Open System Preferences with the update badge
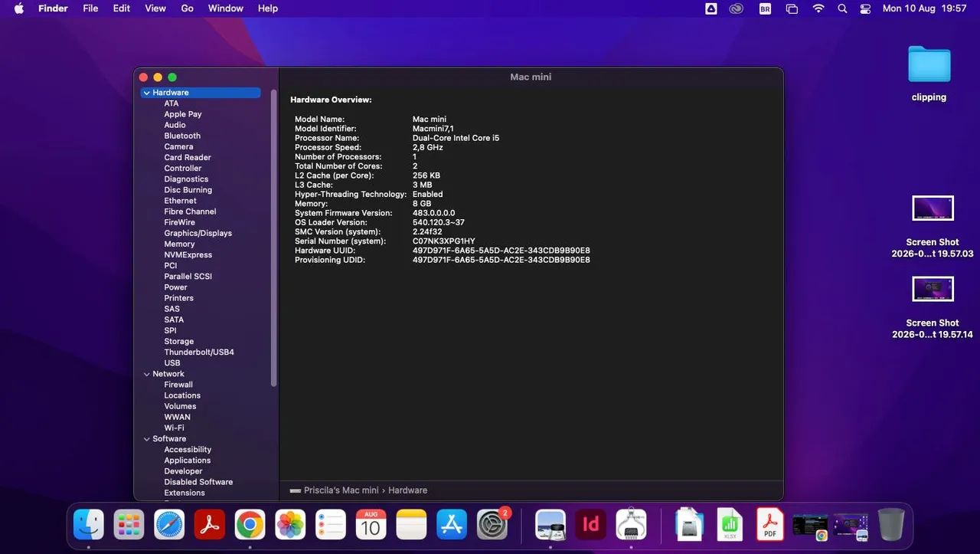The height and width of the screenshot is (554, 980). pos(492,525)
